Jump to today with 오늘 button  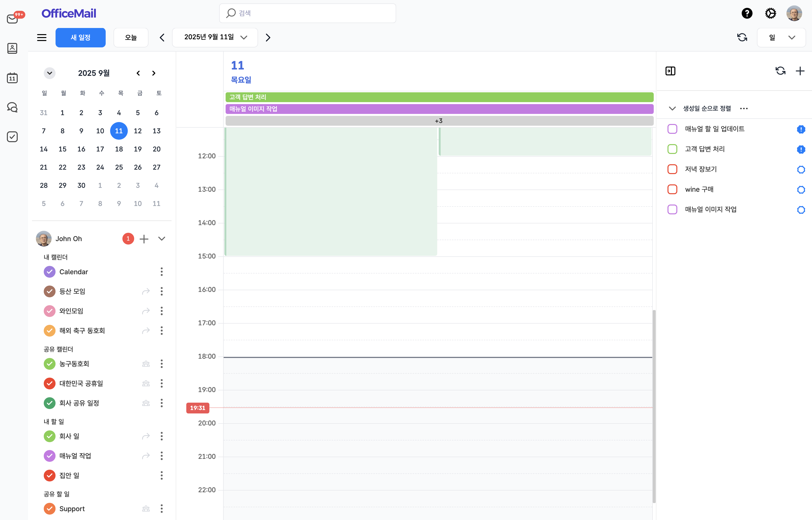[x=131, y=38]
